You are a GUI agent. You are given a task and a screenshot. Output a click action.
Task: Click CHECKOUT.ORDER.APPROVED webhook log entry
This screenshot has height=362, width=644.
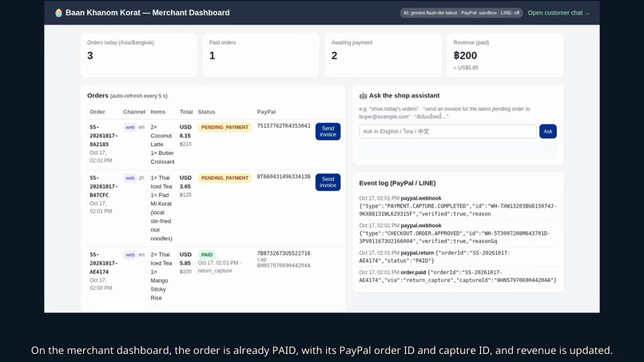[458, 233]
